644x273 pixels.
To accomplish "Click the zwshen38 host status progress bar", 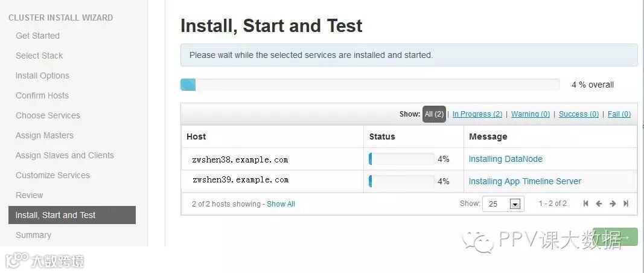I will [401, 159].
